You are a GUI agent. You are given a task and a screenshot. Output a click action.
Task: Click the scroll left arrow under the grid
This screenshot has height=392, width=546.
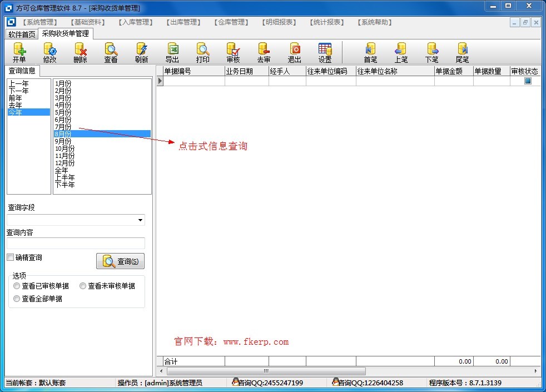pos(161,371)
